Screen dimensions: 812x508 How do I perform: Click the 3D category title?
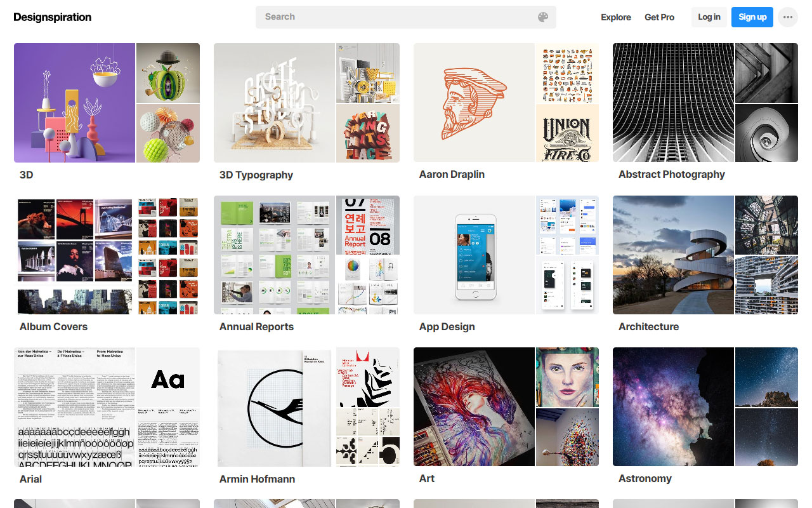point(26,175)
